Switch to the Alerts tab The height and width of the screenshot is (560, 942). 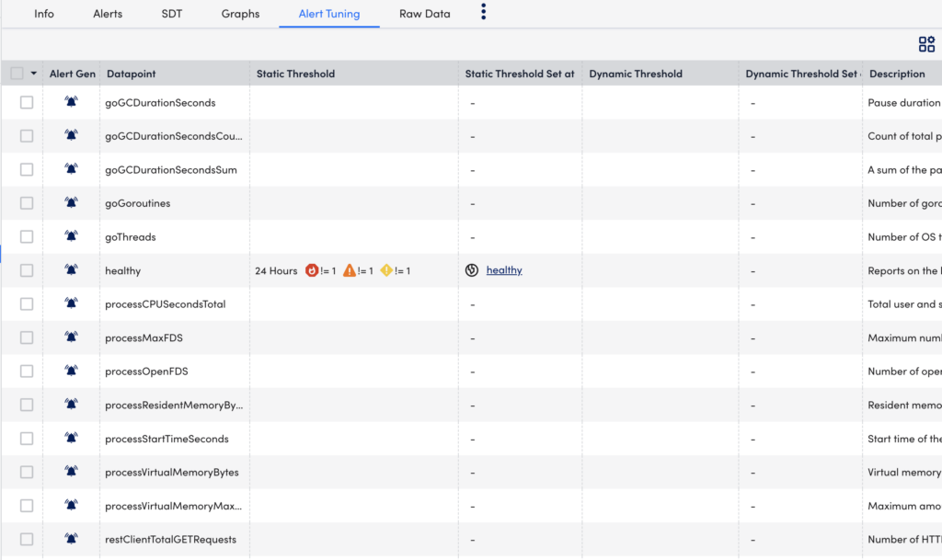[x=108, y=14]
